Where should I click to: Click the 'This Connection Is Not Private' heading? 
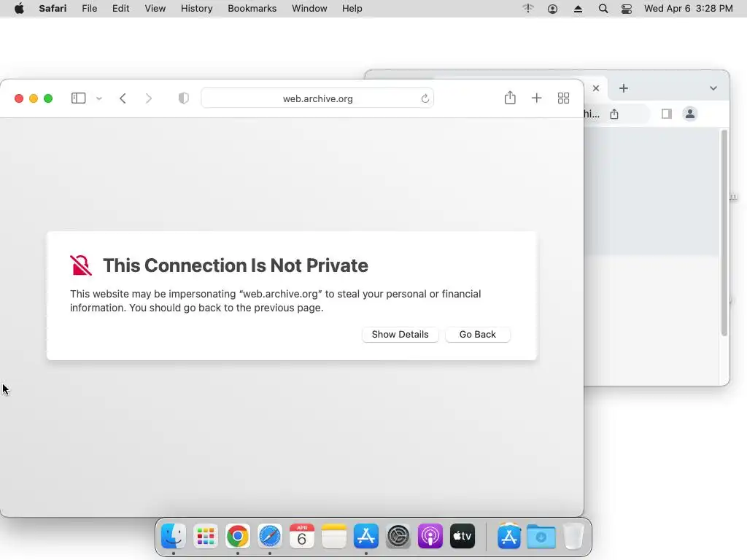tap(236, 265)
